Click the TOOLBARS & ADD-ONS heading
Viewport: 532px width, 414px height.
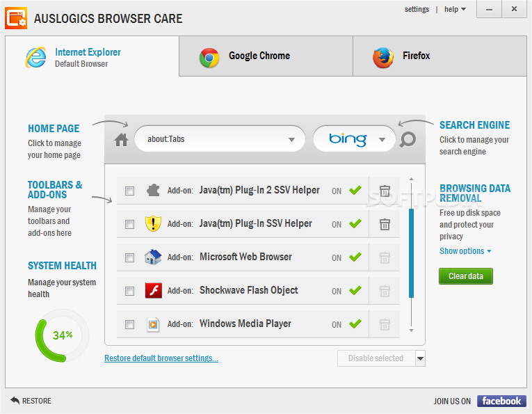(x=55, y=190)
